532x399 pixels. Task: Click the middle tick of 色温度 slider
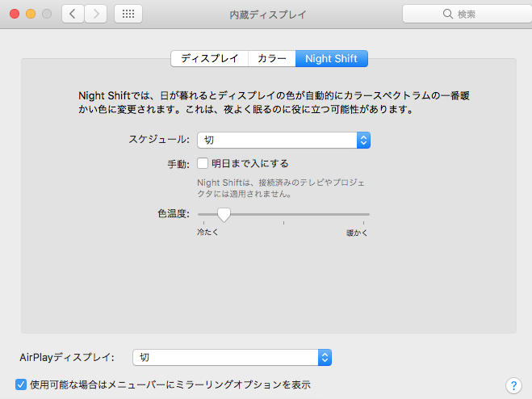(283, 220)
